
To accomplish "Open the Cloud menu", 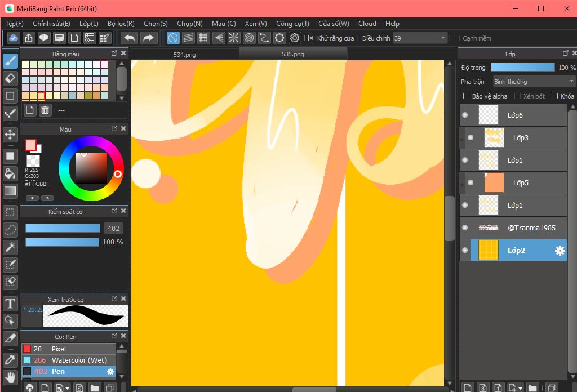I will click(x=367, y=24).
